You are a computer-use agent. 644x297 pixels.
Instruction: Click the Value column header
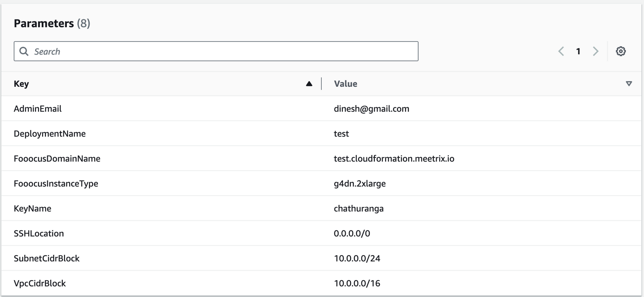coord(345,84)
